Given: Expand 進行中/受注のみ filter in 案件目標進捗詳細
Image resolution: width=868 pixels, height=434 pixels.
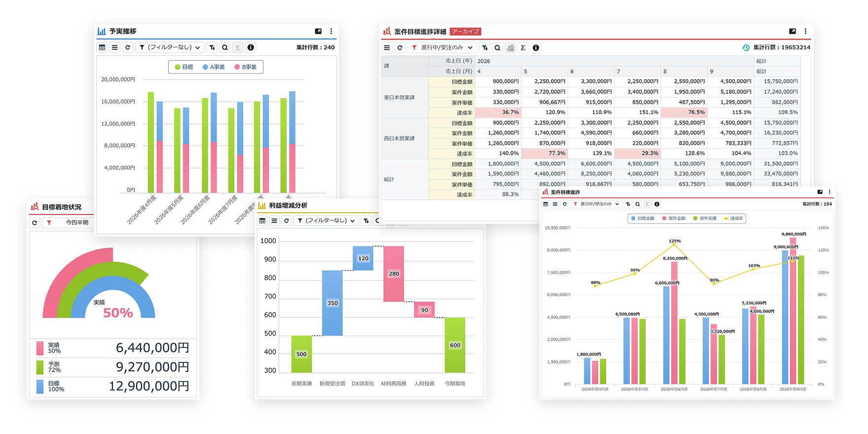Looking at the screenshot, I should click(x=442, y=48).
